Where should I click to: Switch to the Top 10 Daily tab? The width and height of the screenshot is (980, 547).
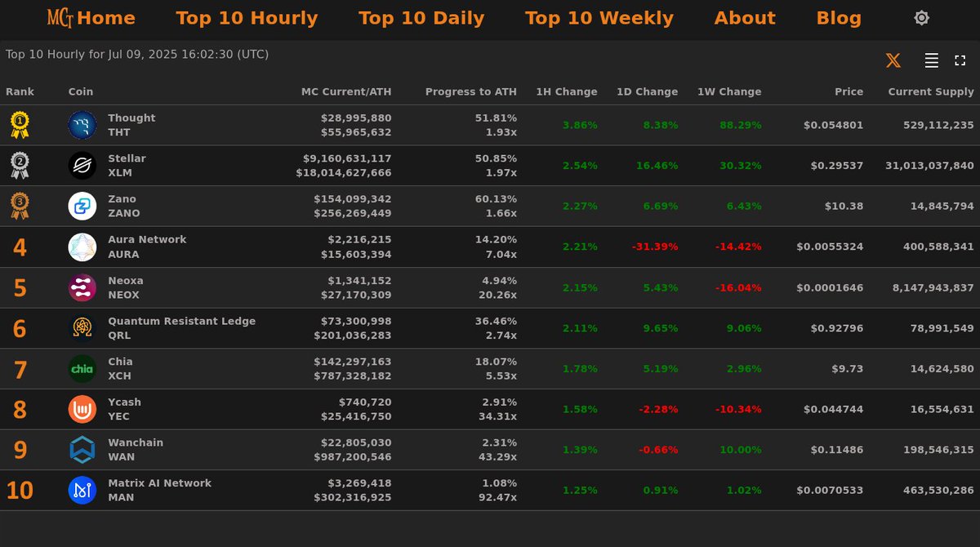[421, 17]
